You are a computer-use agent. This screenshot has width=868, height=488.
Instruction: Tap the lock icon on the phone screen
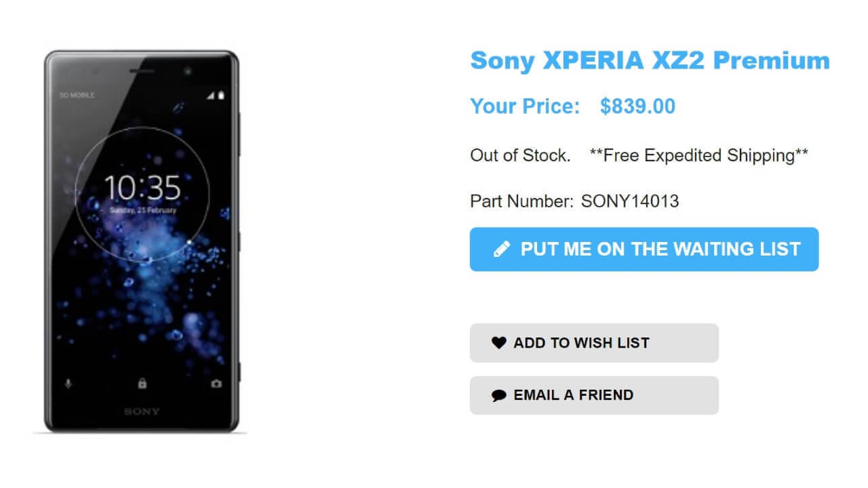coord(142,384)
